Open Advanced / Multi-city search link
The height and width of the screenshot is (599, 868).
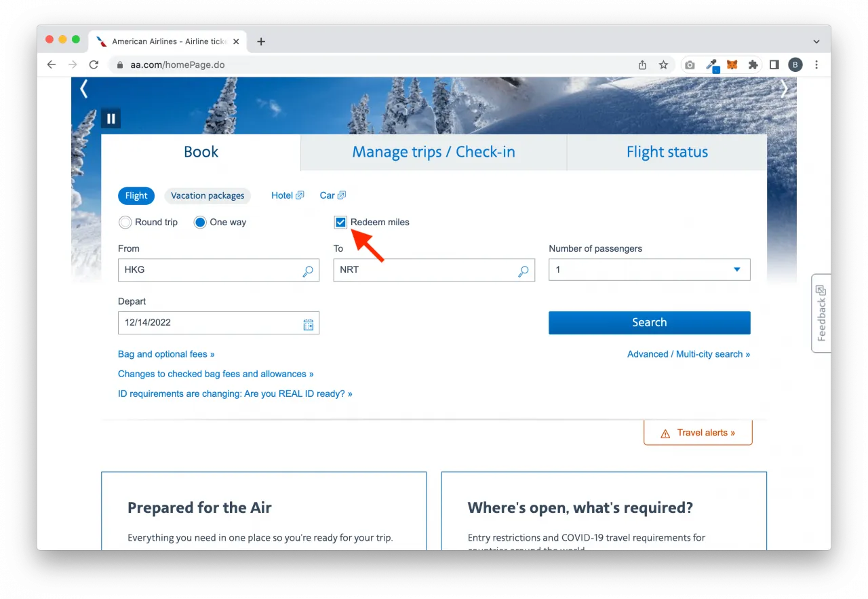pos(688,354)
